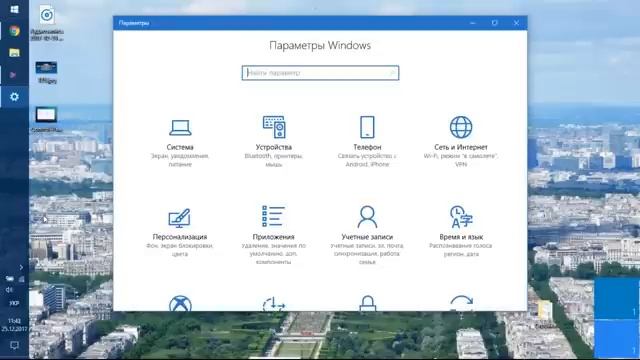Open the padlock privacy settings tile
Viewport: 640px width, 360px height.
367,303
